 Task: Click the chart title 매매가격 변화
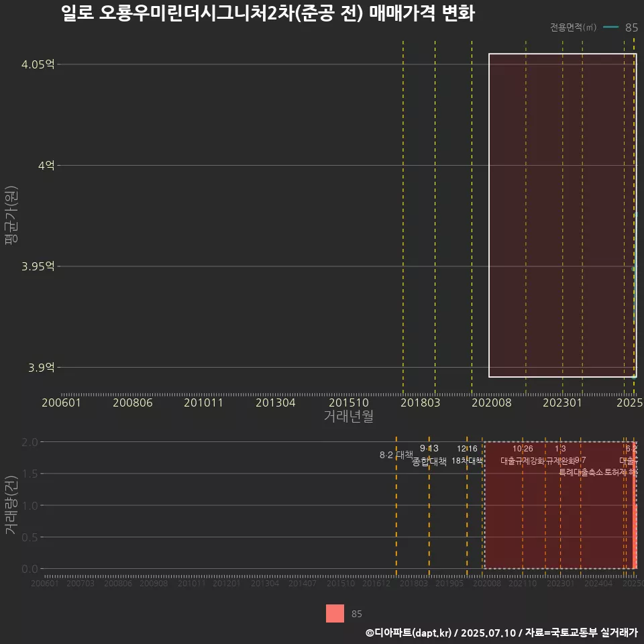pyautogui.click(x=422, y=13)
